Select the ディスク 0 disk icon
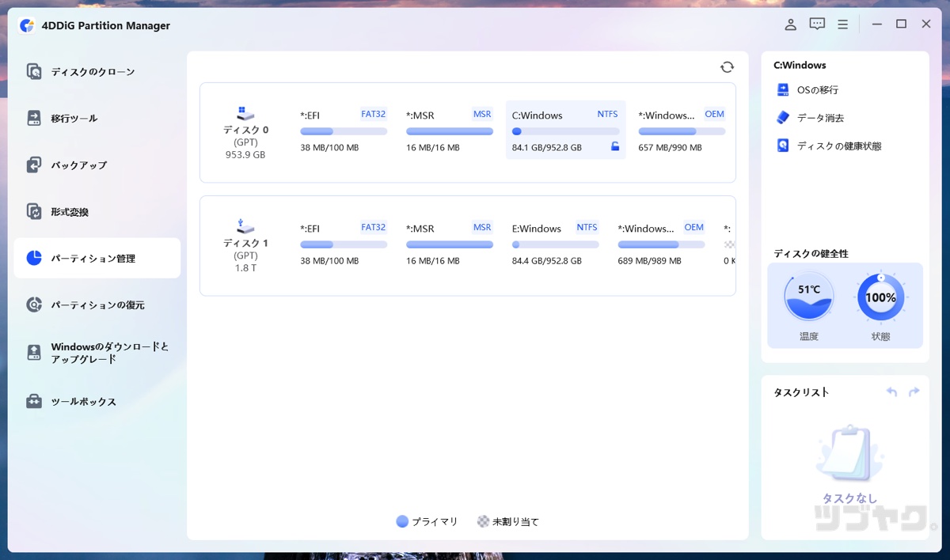This screenshot has width=950, height=560. click(x=245, y=113)
